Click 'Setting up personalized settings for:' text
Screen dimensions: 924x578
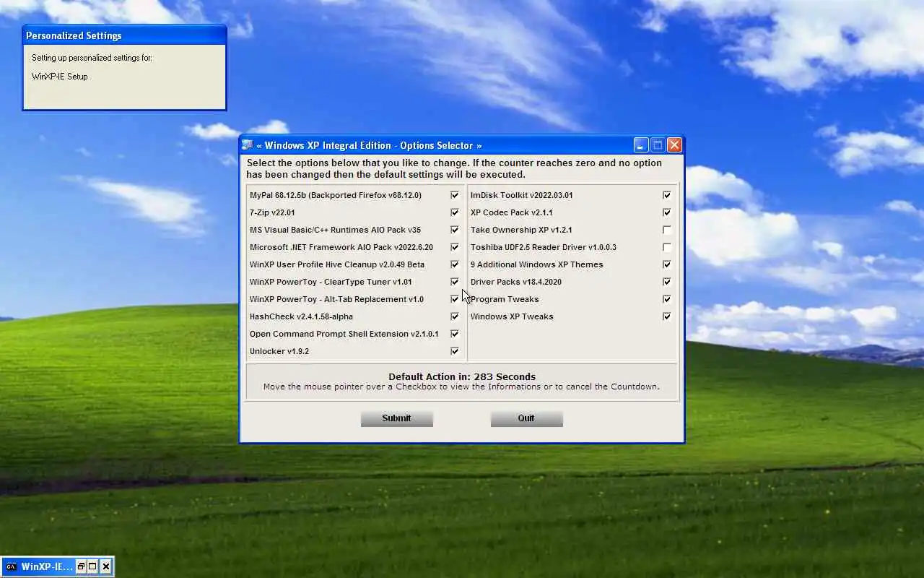click(92, 58)
